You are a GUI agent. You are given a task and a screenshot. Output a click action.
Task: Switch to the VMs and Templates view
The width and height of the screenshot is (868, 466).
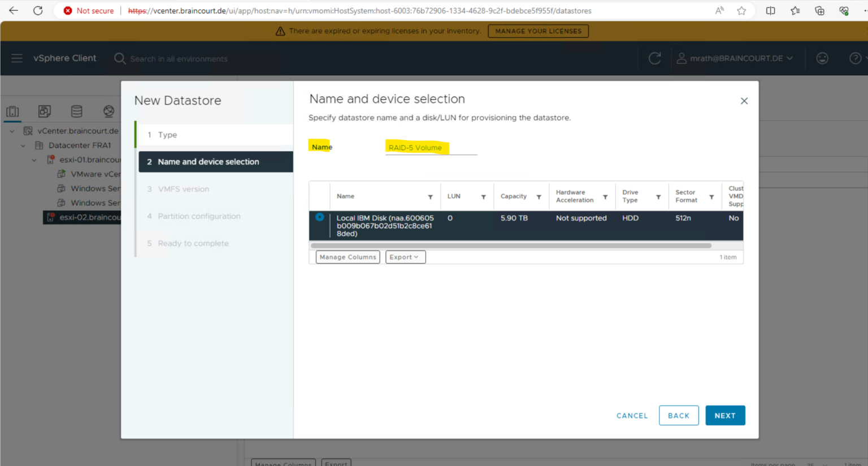tap(45, 111)
